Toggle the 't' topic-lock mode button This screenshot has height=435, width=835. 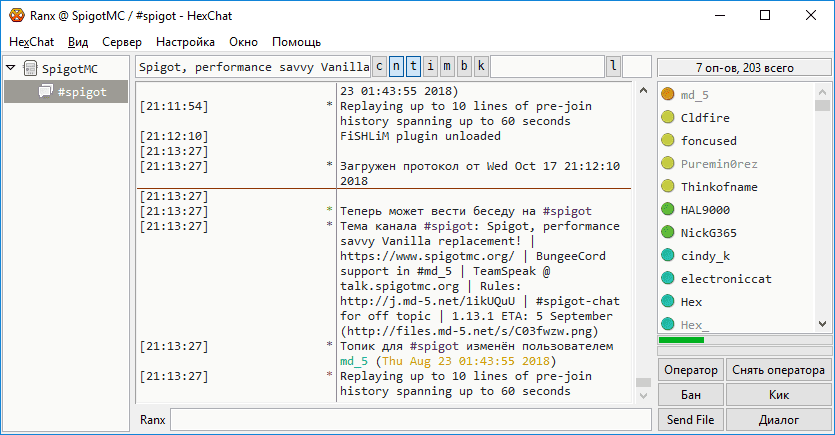click(413, 67)
